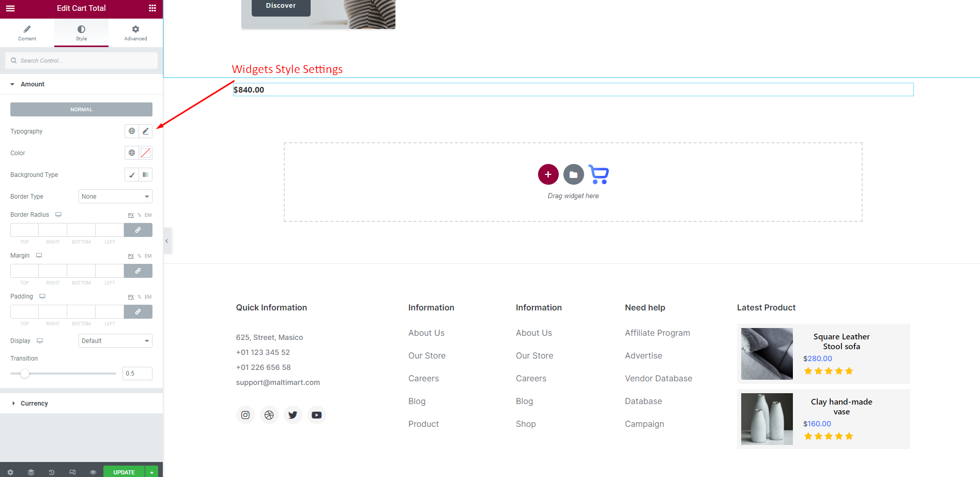The width and height of the screenshot is (980, 477).
Task: Open the Border Type dropdown
Action: pyautogui.click(x=115, y=197)
